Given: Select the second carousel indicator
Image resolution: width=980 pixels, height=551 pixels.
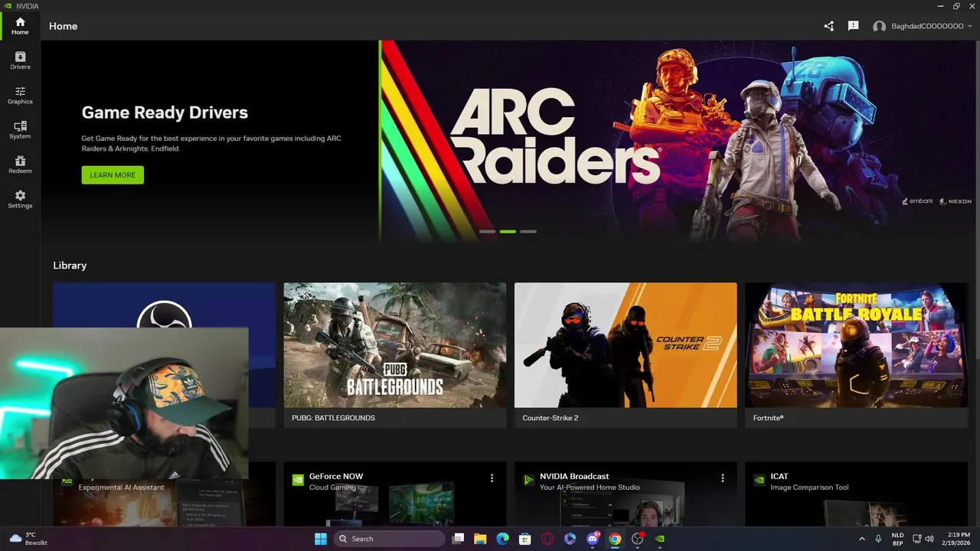Looking at the screenshot, I should (508, 231).
